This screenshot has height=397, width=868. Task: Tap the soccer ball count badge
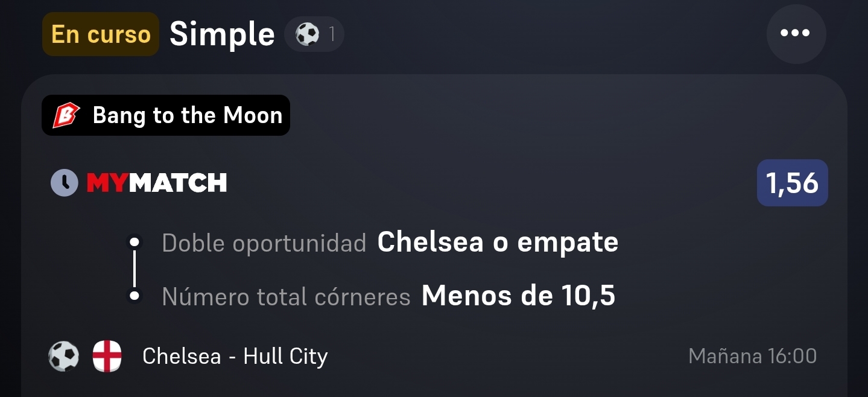point(314,34)
